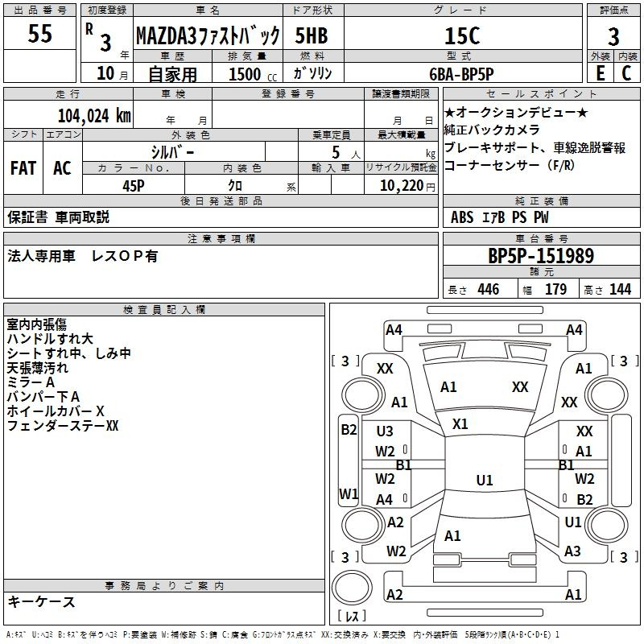Click the color number 45P
The image size is (644, 644).
click(134, 185)
